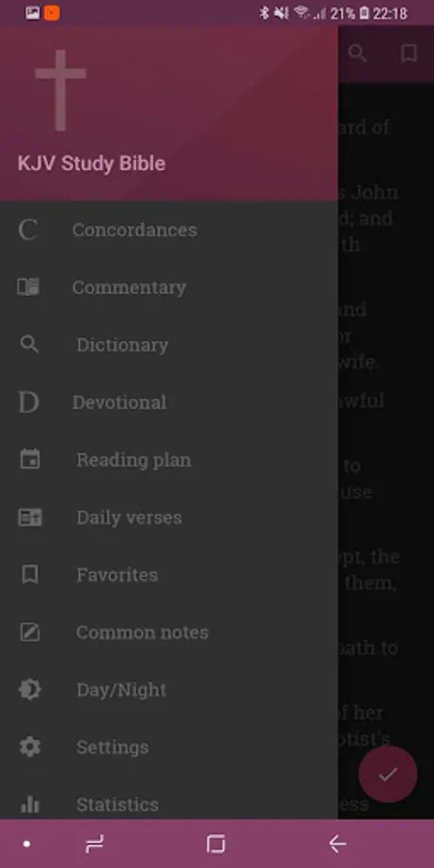
Task: Select the Reading plan menu item
Action: (169, 459)
